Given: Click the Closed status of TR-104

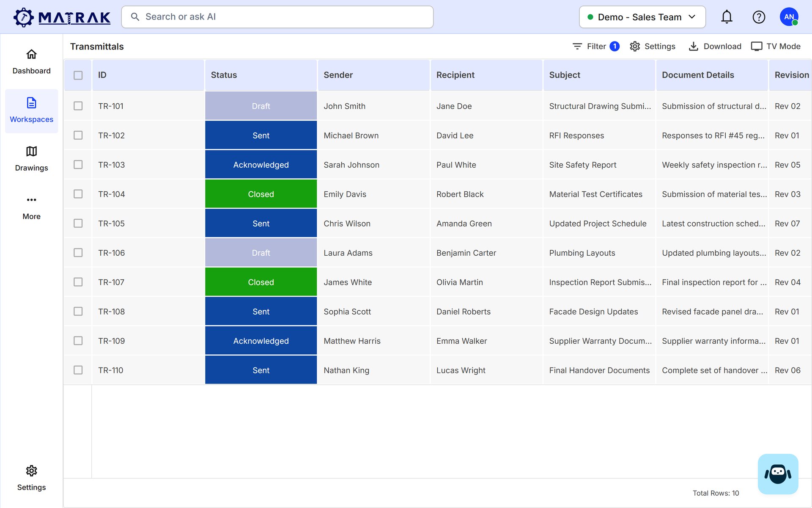Looking at the screenshot, I should pyautogui.click(x=261, y=194).
